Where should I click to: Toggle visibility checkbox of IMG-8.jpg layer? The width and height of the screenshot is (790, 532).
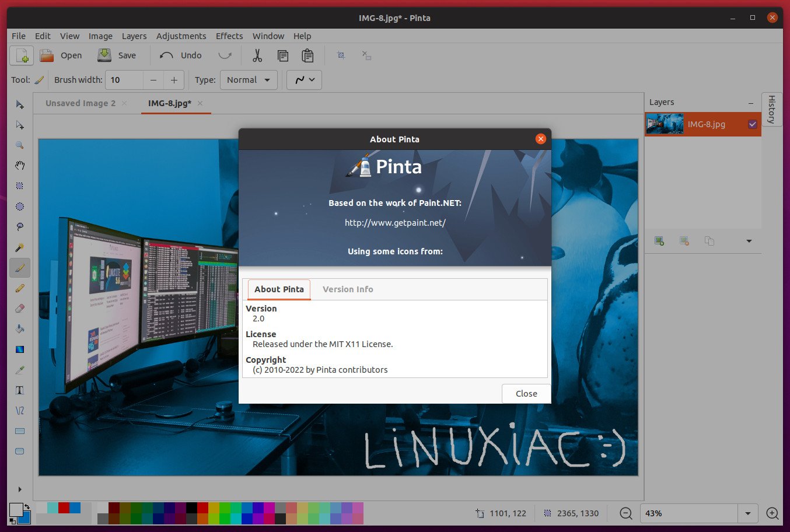(753, 124)
